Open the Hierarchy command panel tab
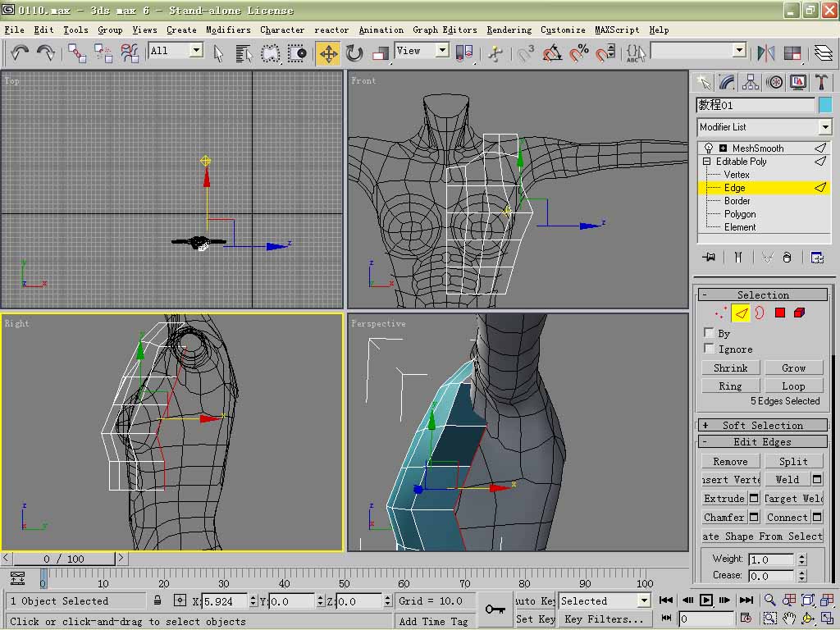 pyautogui.click(x=751, y=82)
